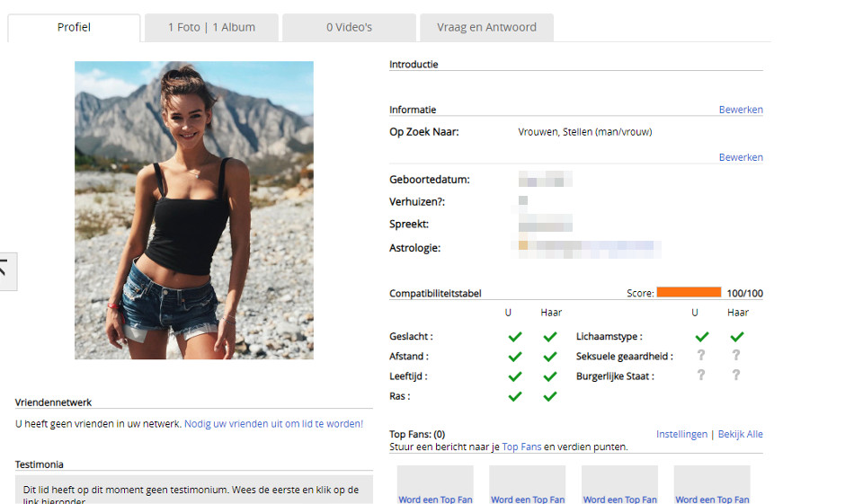The image size is (863, 504).
Task: Open the profile photo
Action: coord(194,210)
